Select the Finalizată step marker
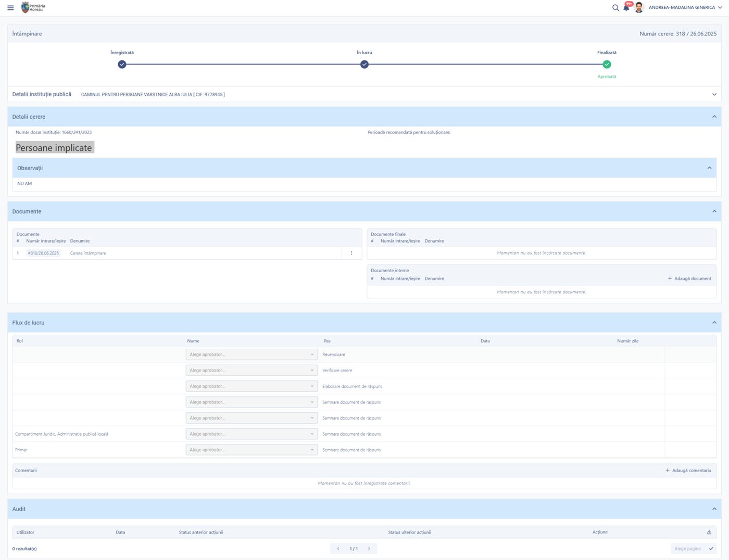 point(607,65)
